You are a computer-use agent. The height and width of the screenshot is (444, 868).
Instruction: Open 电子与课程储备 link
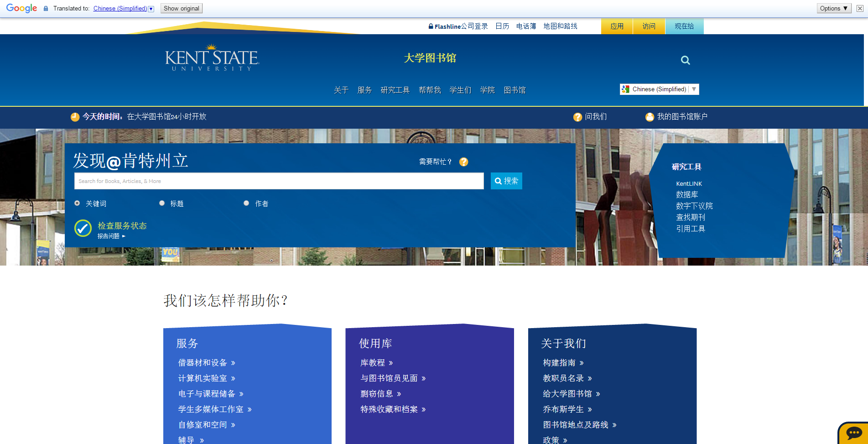click(211, 394)
